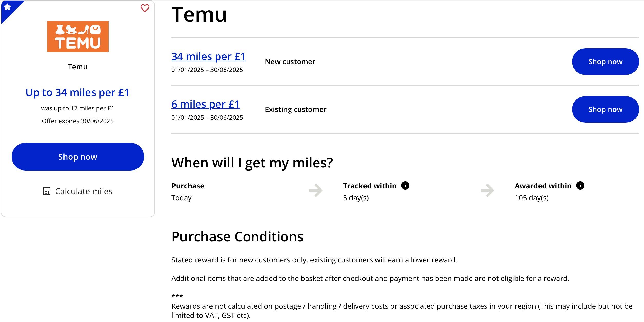This screenshot has width=644, height=322.
Task: Click arrow between Tracked within and Awarded within
Action: 487,191
